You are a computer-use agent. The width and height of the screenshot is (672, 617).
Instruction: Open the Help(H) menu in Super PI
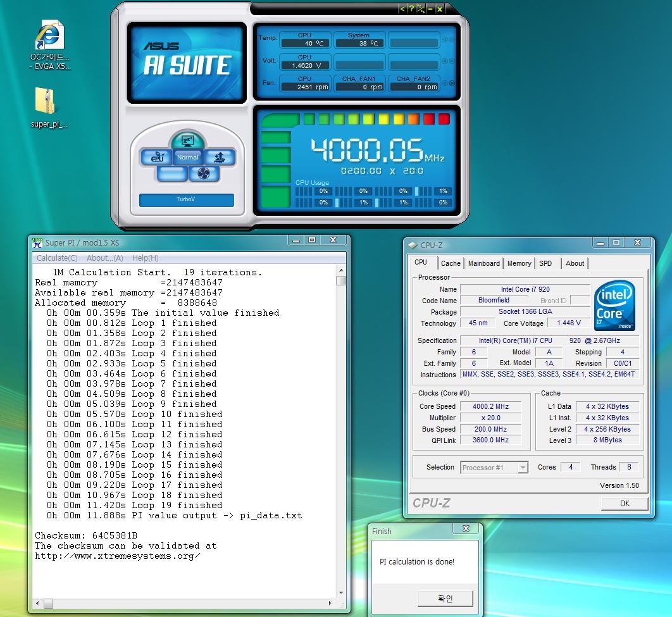coord(146,258)
